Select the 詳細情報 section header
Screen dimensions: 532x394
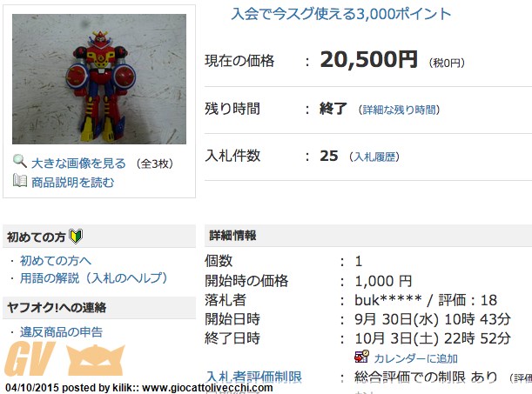[368, 236]
